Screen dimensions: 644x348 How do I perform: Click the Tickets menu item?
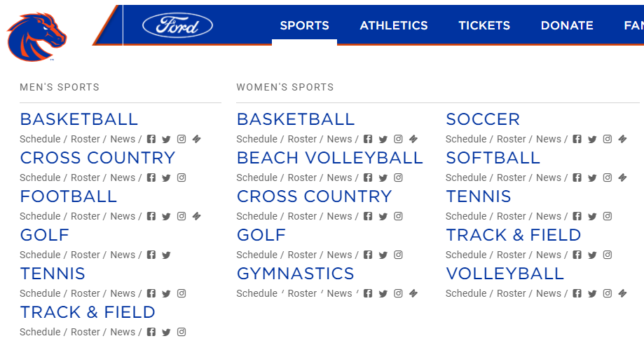pos(484,26)
